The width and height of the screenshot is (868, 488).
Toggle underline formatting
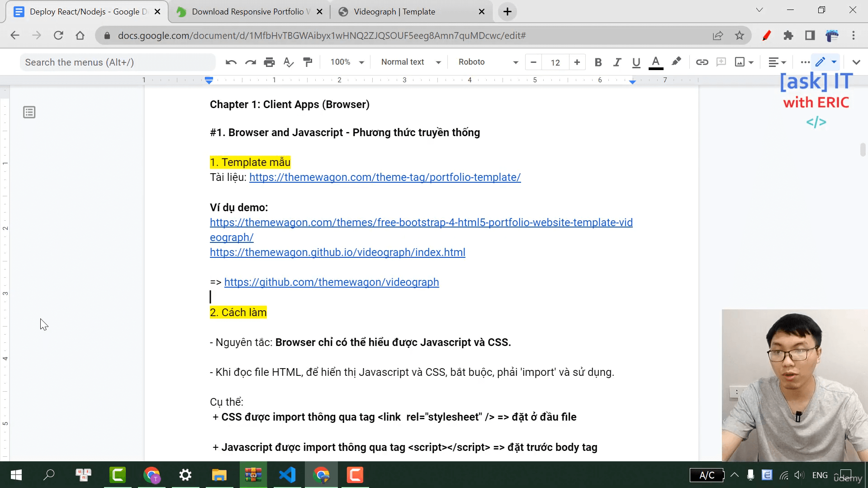pos(636,62)
